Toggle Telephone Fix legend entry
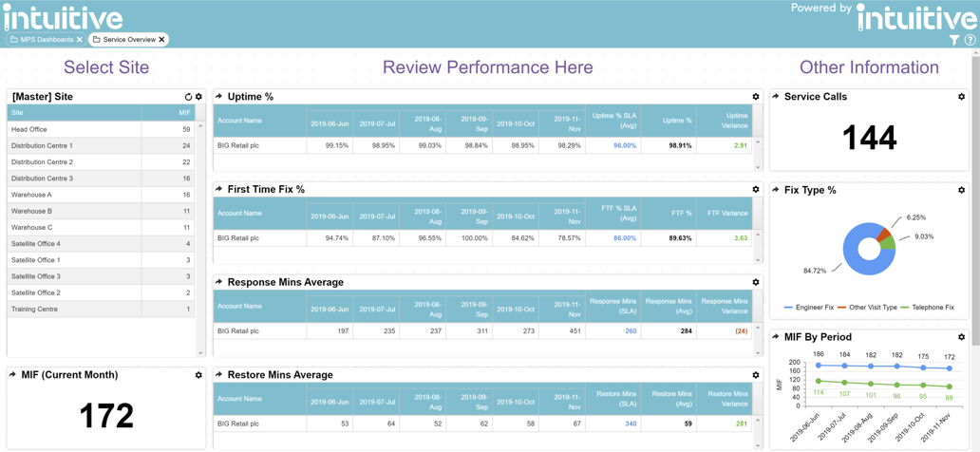The width and height of the screenshot is (980, 452). pos(927,308)
